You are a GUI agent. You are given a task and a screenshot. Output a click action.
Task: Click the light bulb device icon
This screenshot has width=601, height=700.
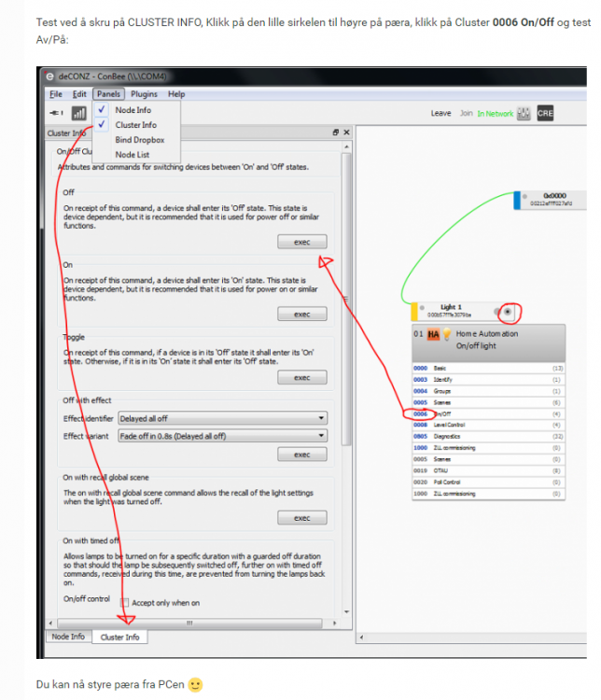coord(447,335)
